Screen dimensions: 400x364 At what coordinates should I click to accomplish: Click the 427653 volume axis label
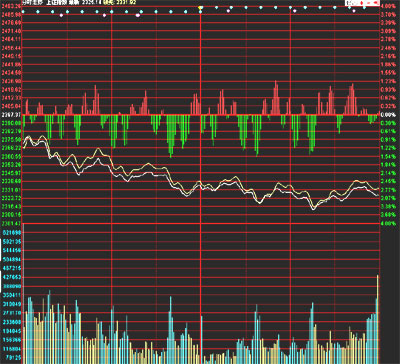[x=11, y=277]
